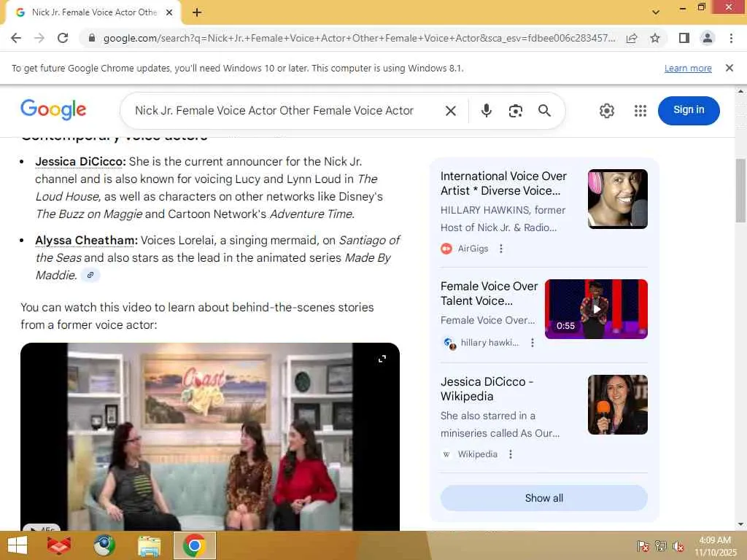Close the Nick Jr. search tab
This screenshot has width=747, height=560.
coord(169,12)
